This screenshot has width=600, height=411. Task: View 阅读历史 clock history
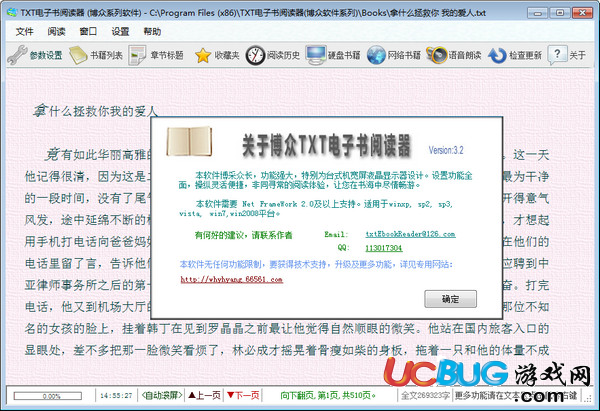click(x=272, y=55)
